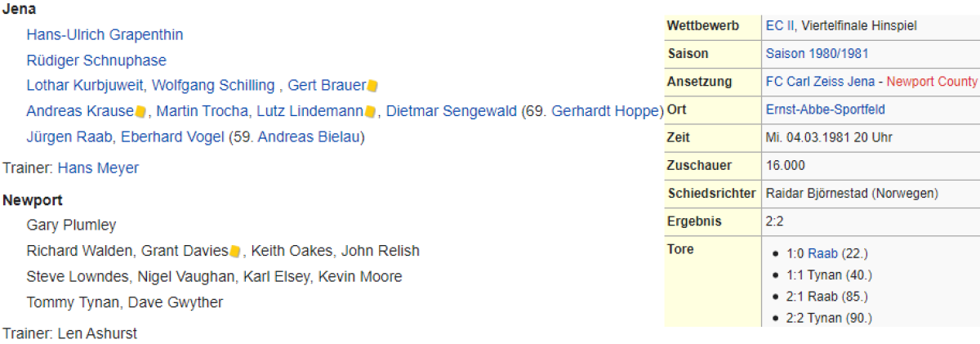This screenshot has width=980, height=344.
Task: Open Saison 1980/1981 link
Action: [817, 54]
